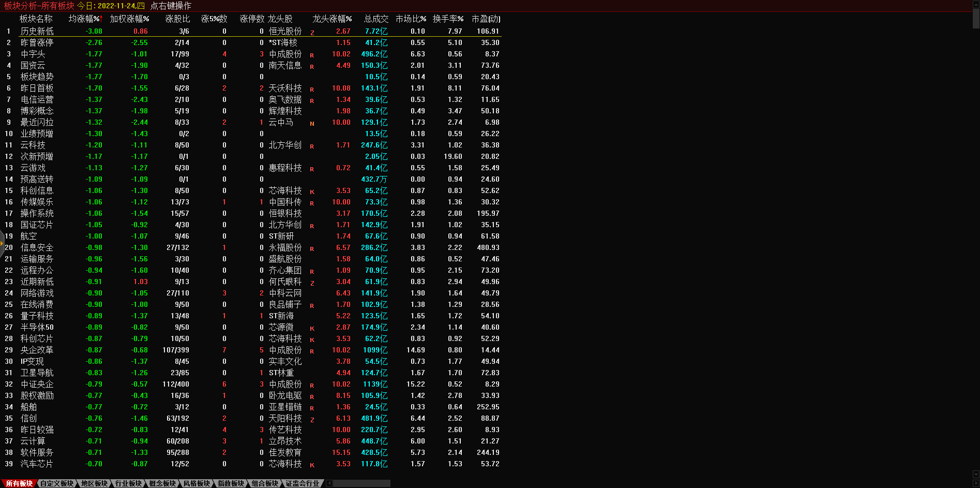Click leading stock 天沃科技
980x488 pixels.
click(x=285, y=88)
